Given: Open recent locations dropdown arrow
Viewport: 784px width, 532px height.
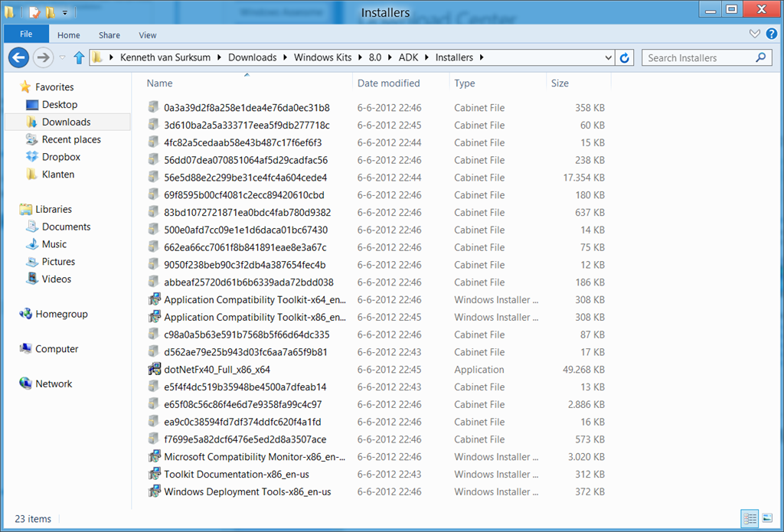Looking at the screenshot, I should pyautogui.click(x=63, y=58).
